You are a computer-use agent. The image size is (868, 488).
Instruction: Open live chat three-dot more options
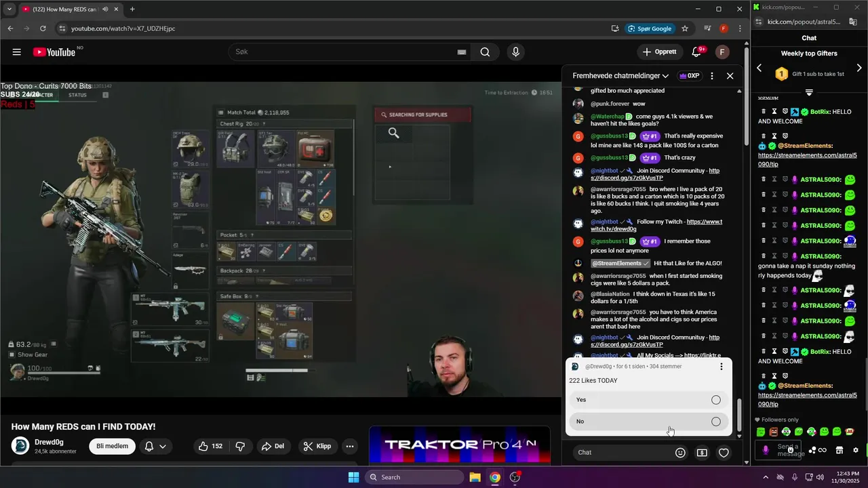point(711,76)
